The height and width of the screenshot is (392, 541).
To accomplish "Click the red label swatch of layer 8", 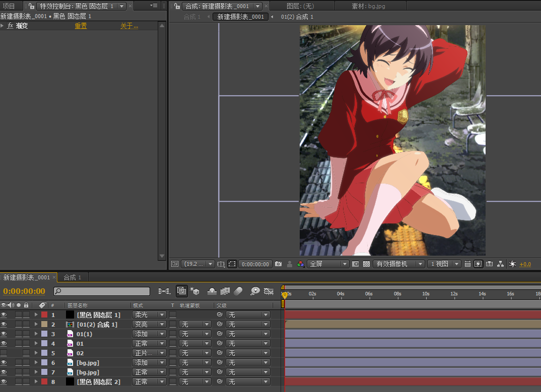I will [x=44, y=382].
